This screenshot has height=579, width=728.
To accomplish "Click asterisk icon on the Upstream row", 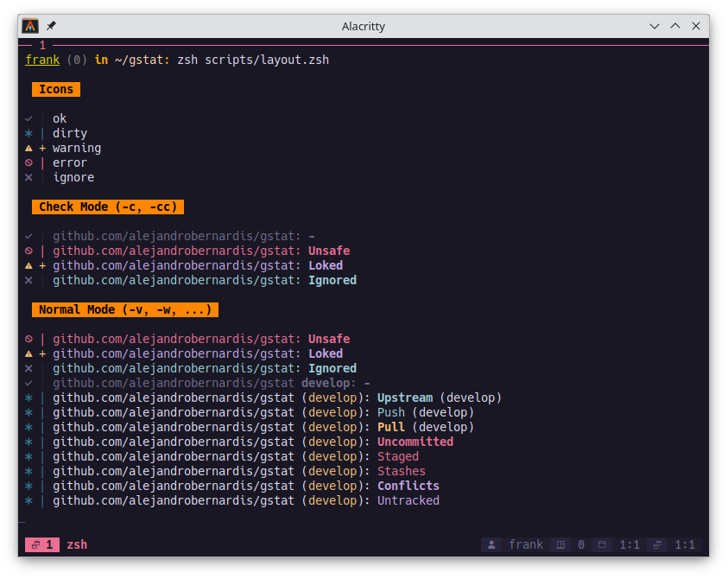I will click(28, 398).
